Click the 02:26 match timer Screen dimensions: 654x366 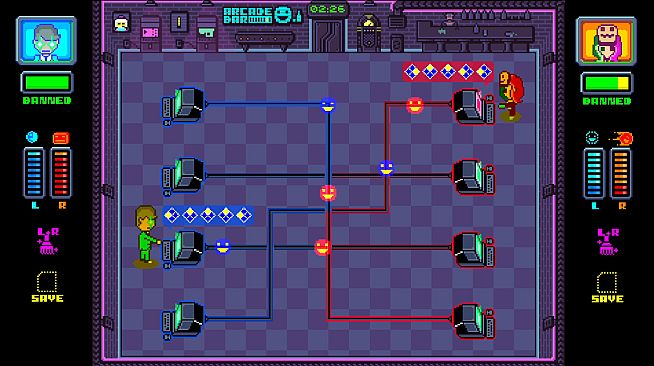coord(328,9)
